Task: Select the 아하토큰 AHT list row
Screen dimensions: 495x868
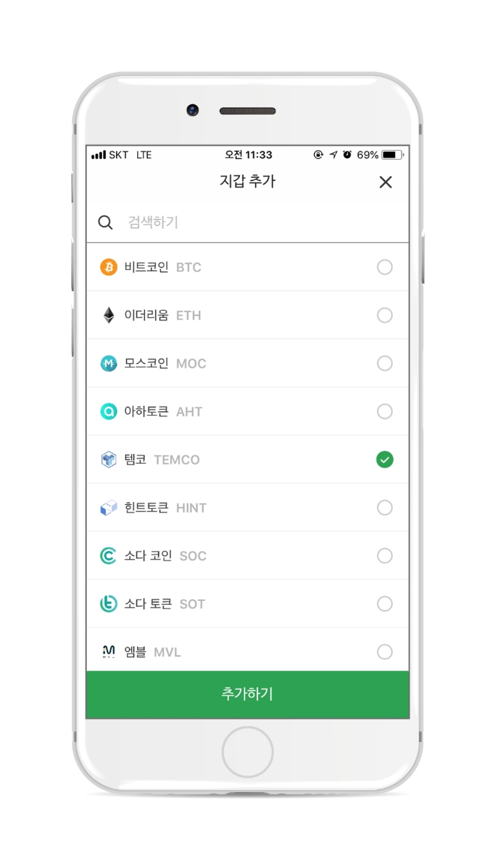Action: 247,411
